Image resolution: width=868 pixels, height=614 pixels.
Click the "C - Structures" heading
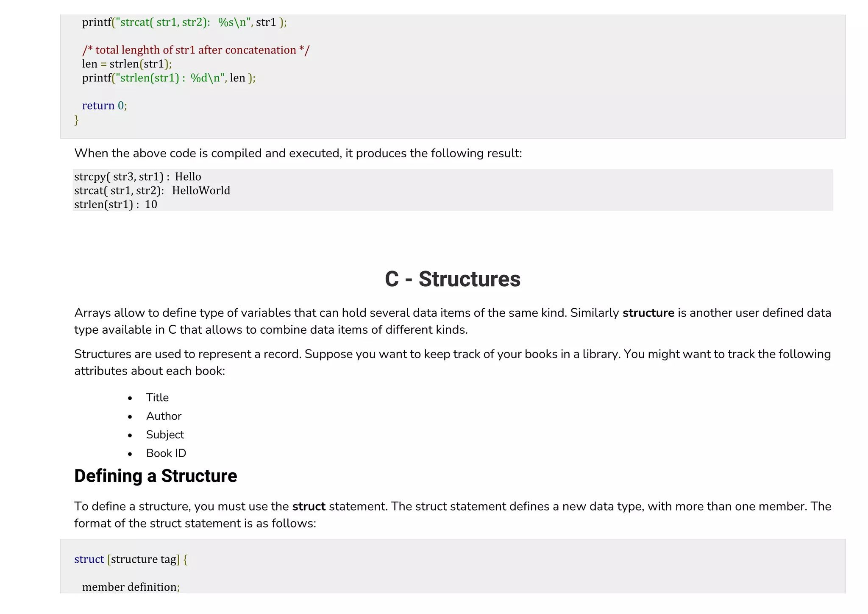point(452,279)
